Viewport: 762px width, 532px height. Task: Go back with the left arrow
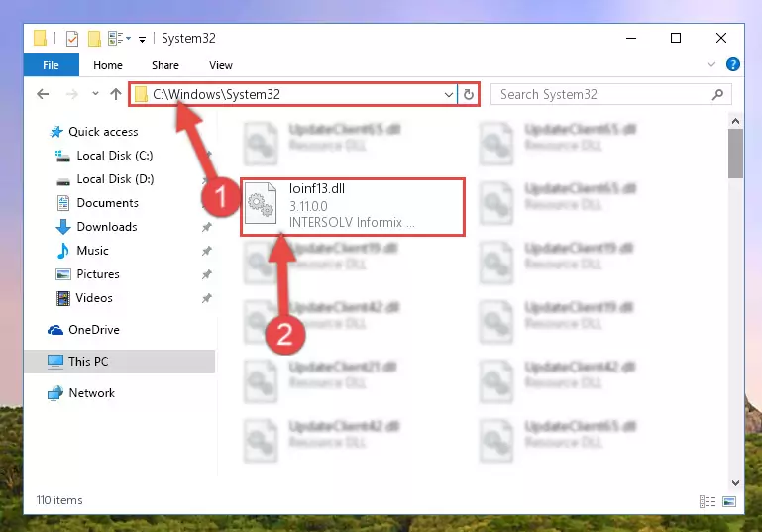tap(43, 94)
